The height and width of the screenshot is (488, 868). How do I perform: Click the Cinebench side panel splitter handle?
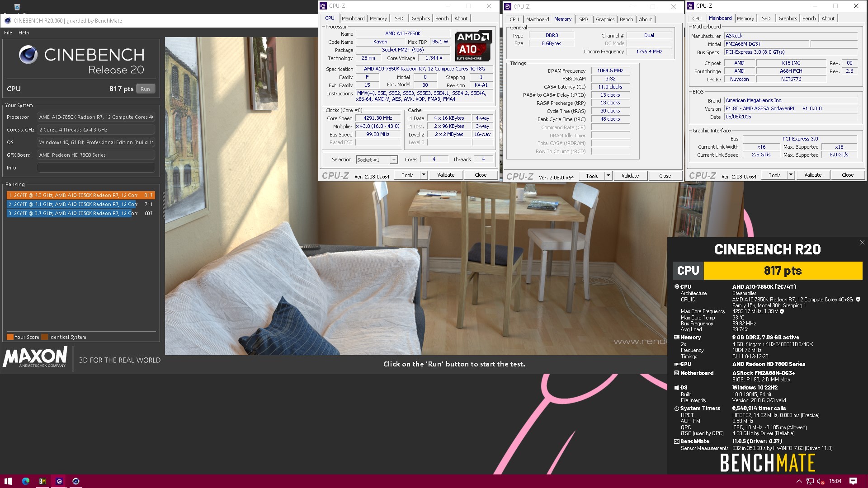[x=164, y=206]
